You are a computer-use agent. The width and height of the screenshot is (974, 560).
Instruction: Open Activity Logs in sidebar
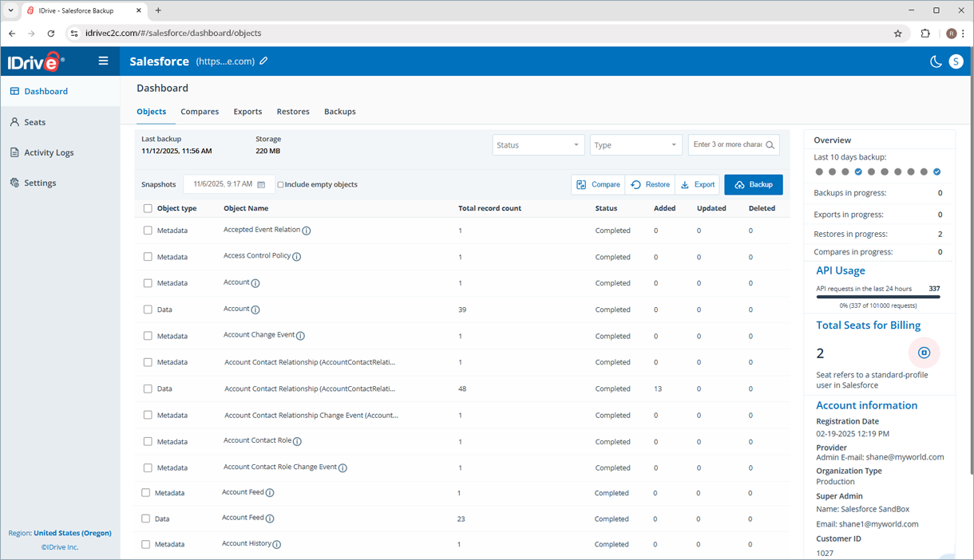[x=60, y=152]
